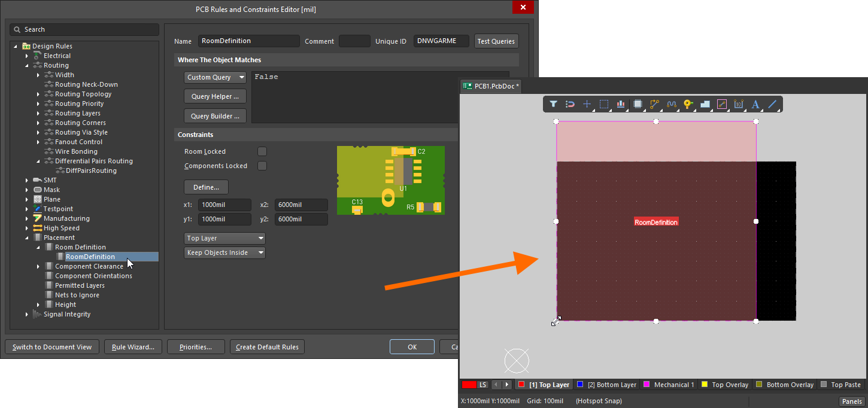Open the Keep Objects Inside dropdown
Screen dimensions: 868x408
coord(224,252)
